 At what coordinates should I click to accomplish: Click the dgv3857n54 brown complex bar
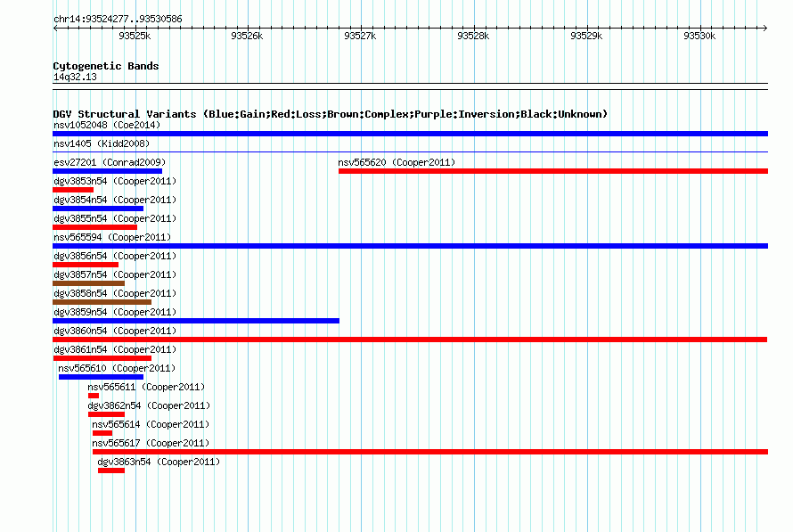(88, 283)
